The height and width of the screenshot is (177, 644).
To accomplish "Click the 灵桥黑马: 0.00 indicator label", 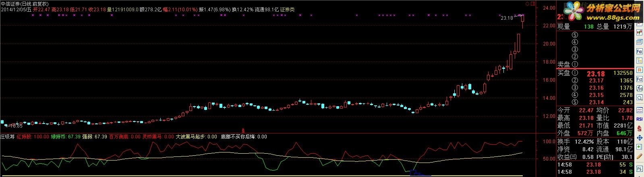I will pyautogui.click(x=158, y=137).
